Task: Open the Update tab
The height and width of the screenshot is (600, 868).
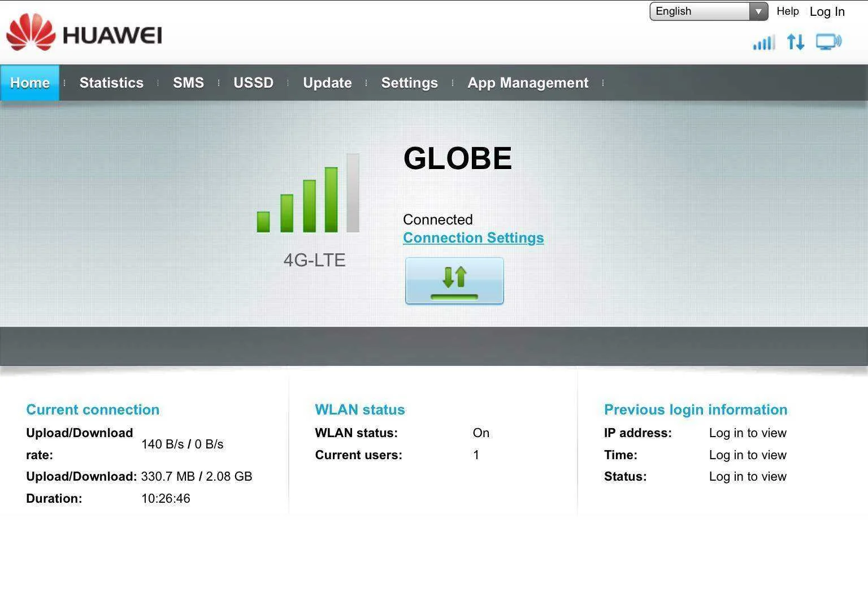Action: [327, 83]
